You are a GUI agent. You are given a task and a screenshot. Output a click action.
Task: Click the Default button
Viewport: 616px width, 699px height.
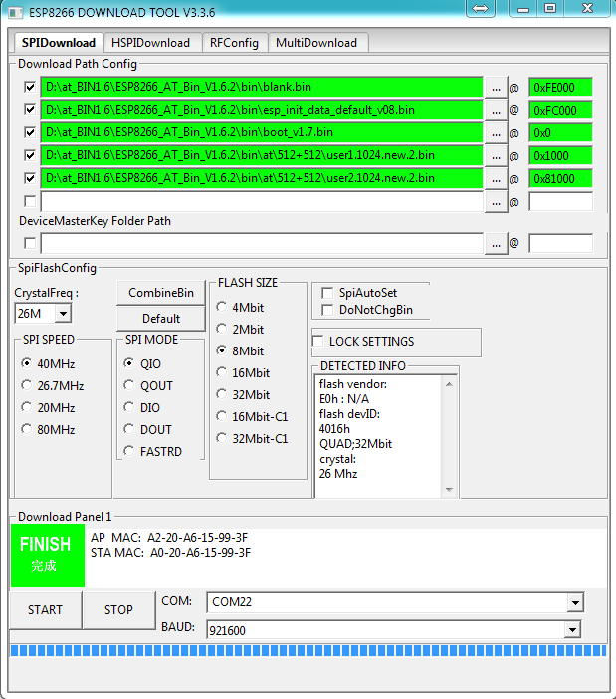point(161,319)
